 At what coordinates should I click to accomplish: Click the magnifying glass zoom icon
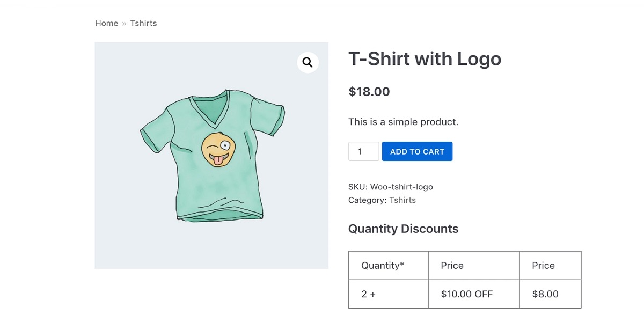pos(308,62)
